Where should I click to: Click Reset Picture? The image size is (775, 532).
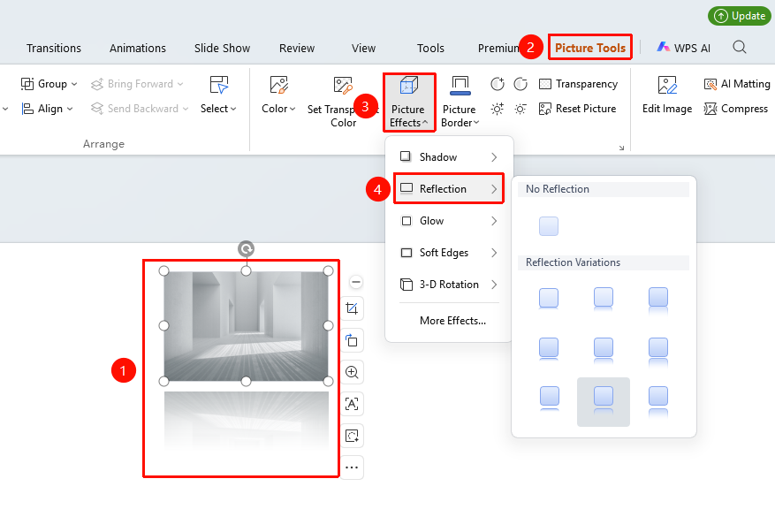click(x=577, y=109)
